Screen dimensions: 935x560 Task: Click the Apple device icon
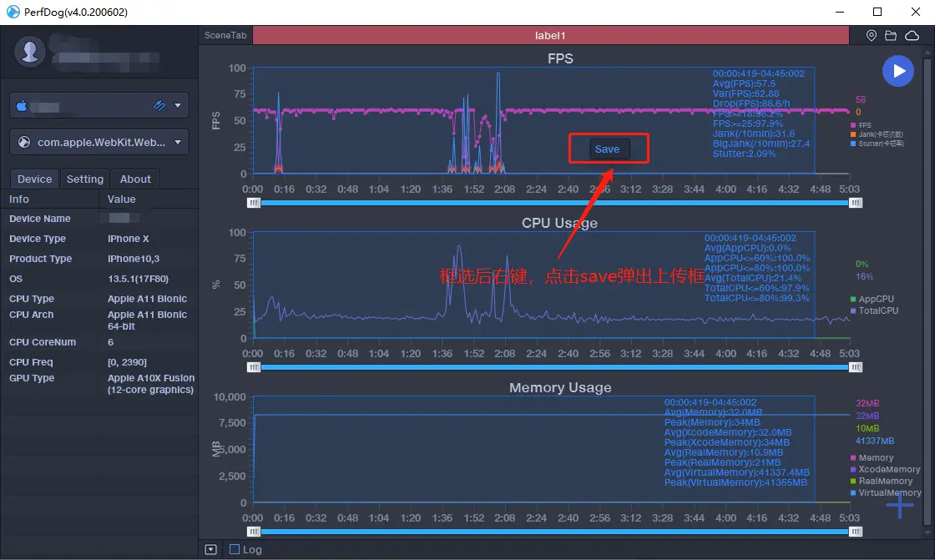pyautogui.click(x=22, y=106)
